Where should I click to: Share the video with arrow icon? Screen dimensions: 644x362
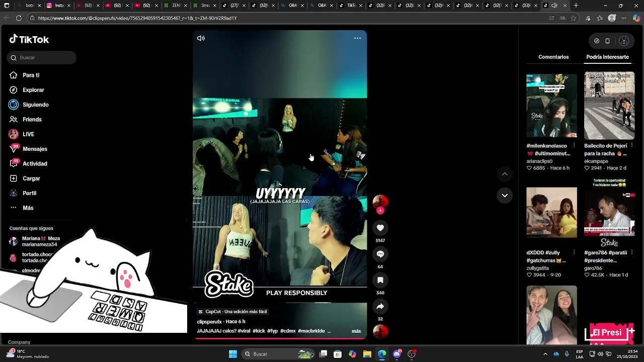pos(380,306)
